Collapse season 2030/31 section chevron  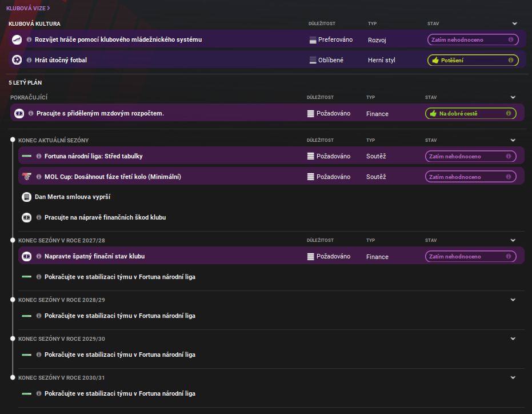[513, 377]
